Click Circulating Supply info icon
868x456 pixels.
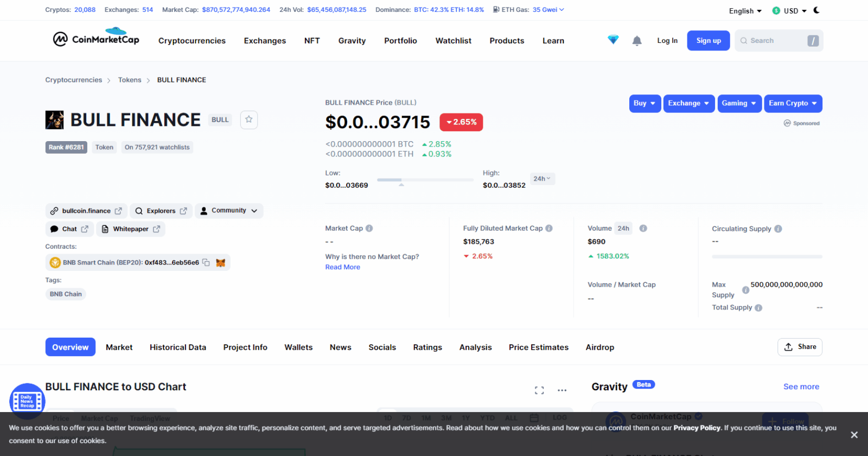pos(778,229)
